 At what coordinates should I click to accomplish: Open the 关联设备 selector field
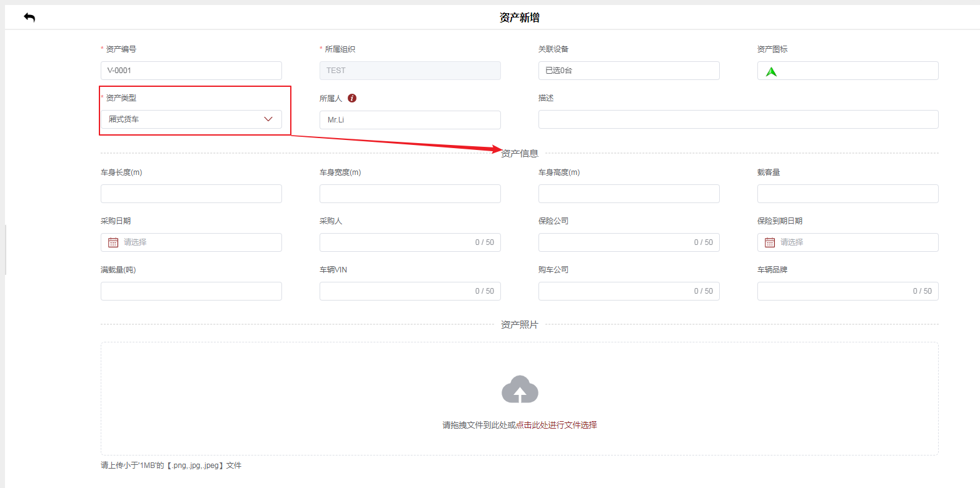click(629, 71)
